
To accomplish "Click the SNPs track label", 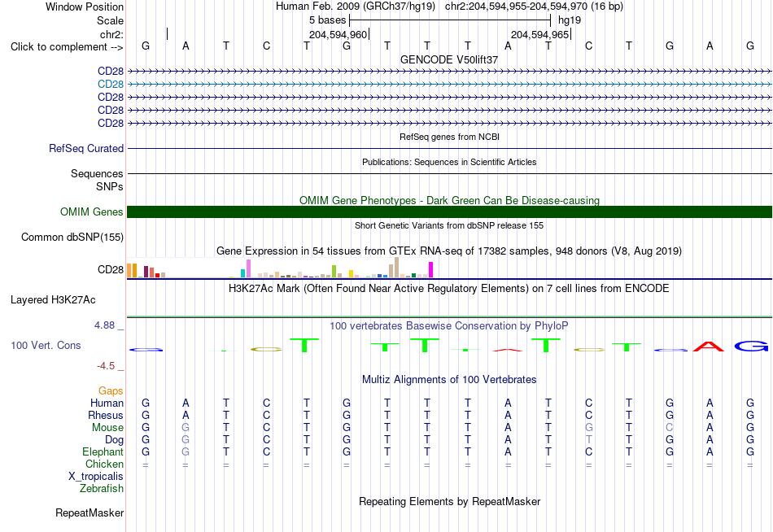I will pos(110,187).
